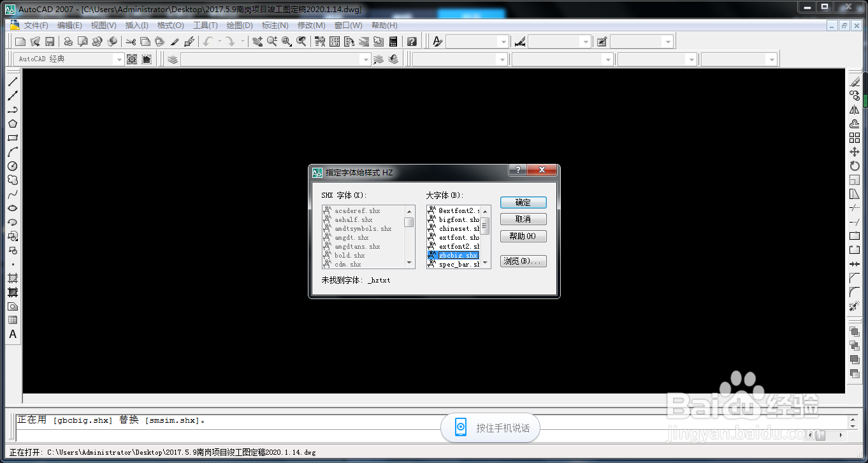Click the 浏览(B)... button
868x463 pixels.
[x=523, y=261]
